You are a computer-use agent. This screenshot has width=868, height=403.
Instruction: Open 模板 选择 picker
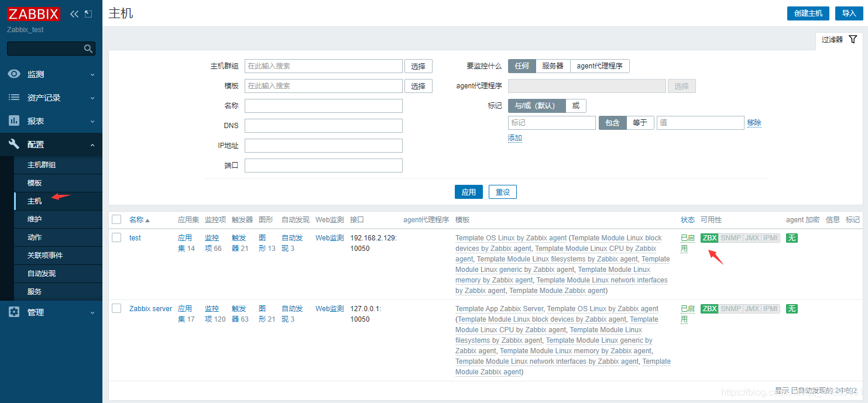tap(418, 86)
